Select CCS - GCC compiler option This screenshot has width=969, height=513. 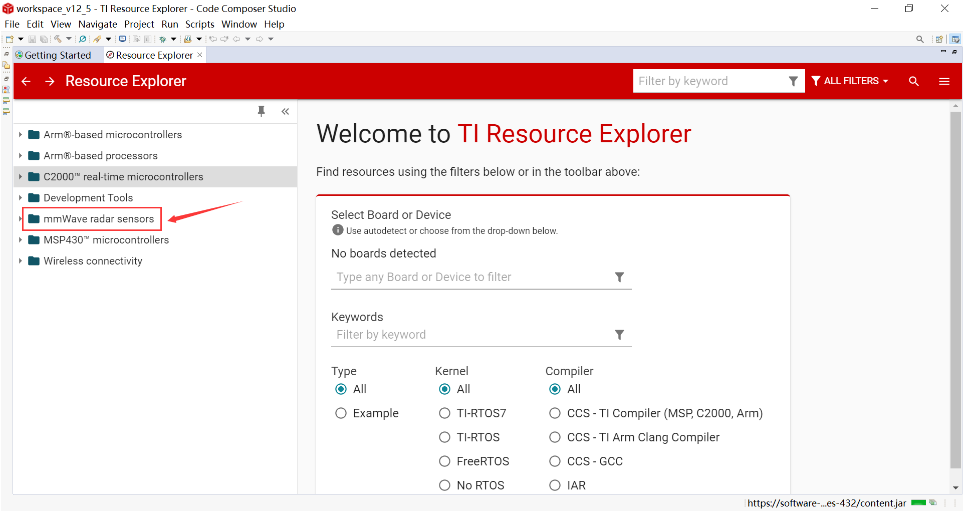point(555,461)
